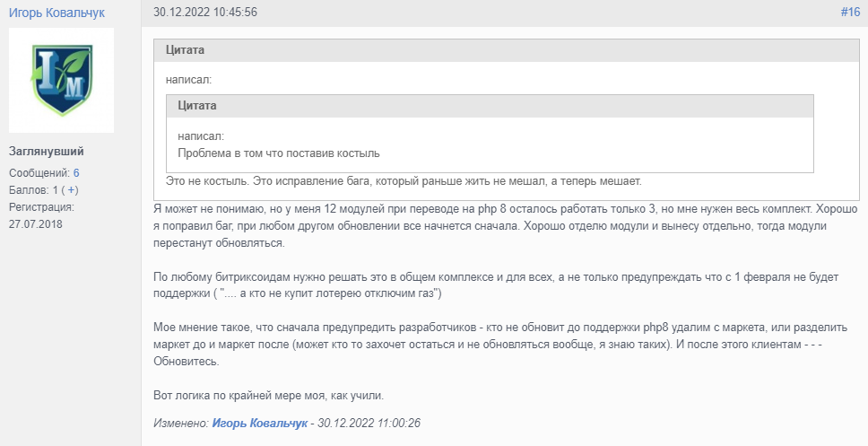Image resolution: width=868 pixels, height=446 pixels.
Task: Click the paragraph starting Я может не понимаю
Action: pos(506,226)
